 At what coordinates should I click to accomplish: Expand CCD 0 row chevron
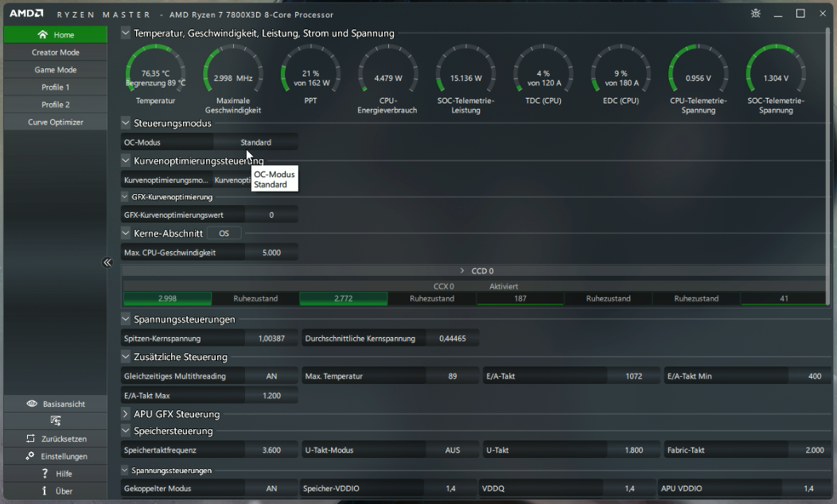point(462,271)
